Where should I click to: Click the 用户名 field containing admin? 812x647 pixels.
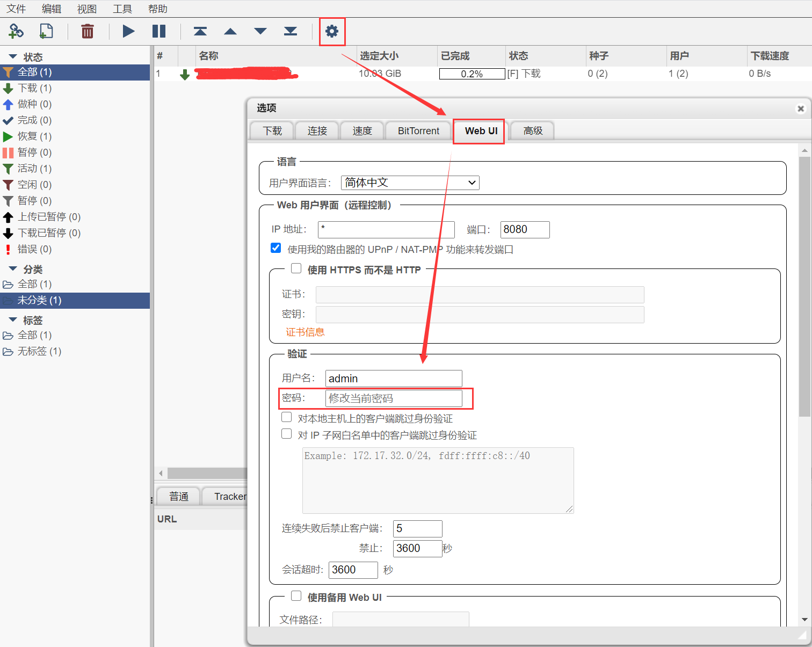tap(394, 379)
